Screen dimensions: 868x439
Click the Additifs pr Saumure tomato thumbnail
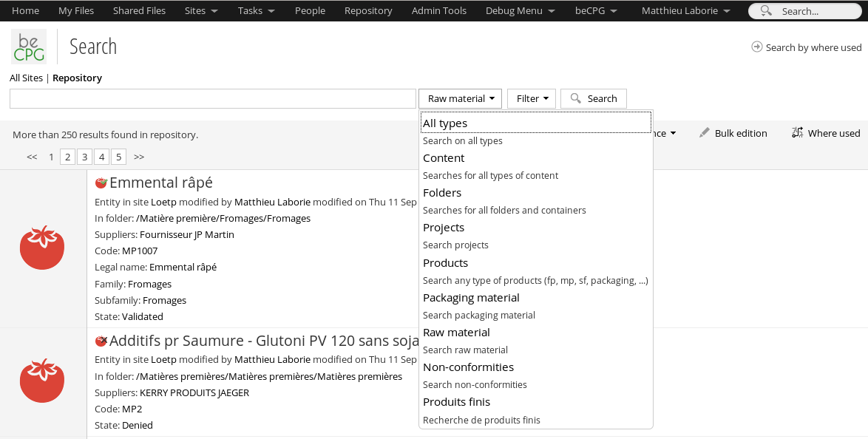(42, 380)
